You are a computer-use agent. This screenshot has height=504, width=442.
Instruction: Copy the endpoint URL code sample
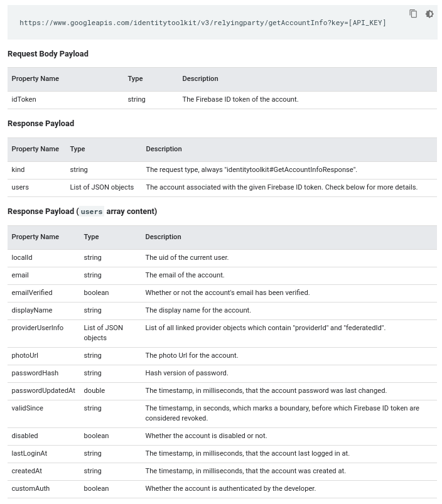(413, 14)
